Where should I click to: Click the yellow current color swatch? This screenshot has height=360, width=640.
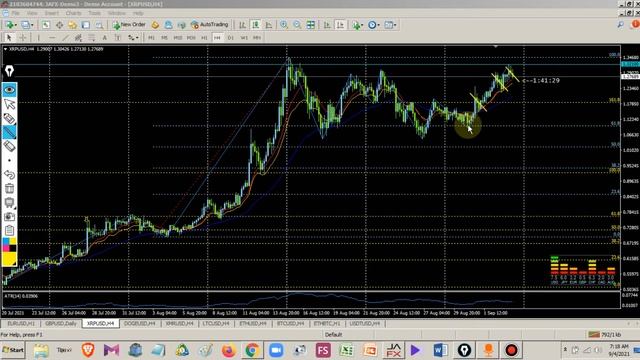9,259
